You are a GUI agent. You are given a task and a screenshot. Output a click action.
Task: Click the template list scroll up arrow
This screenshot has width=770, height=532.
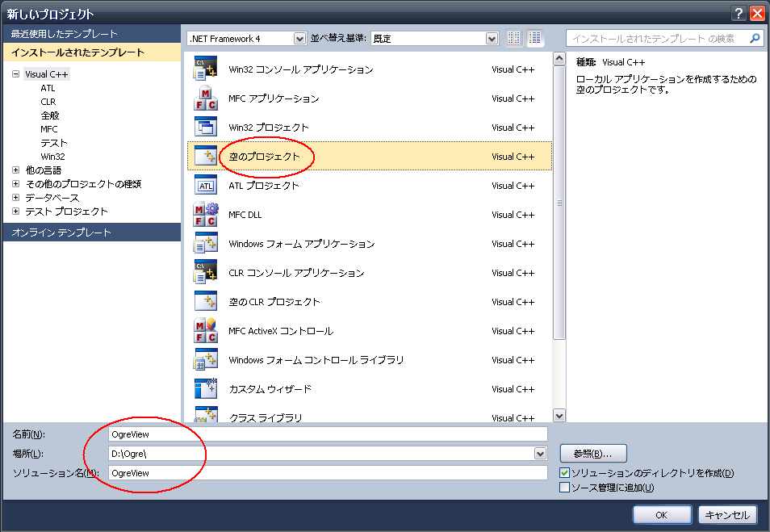[559, 58]
